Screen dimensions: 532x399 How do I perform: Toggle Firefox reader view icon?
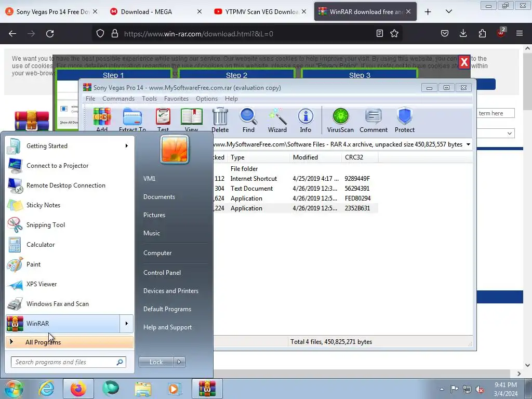[380, 34]
